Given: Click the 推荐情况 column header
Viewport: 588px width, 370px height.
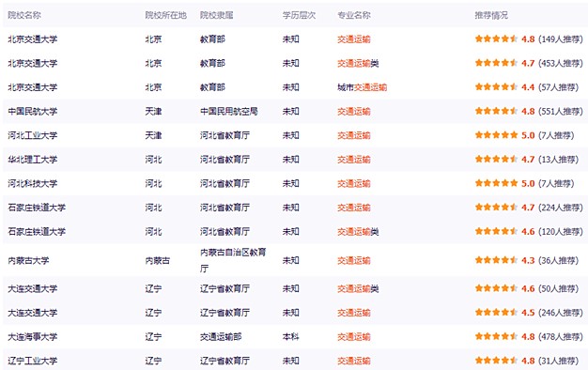Looking at the screenshot, I should (x=491, y=15).
